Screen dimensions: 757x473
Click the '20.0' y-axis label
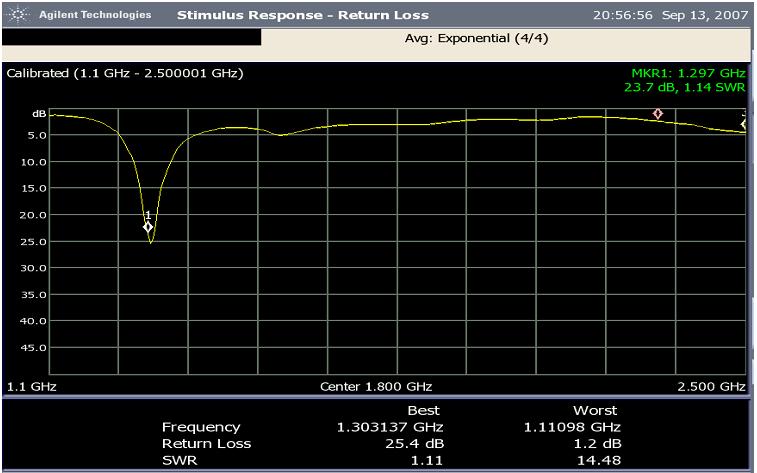click(x=33, y=215)
